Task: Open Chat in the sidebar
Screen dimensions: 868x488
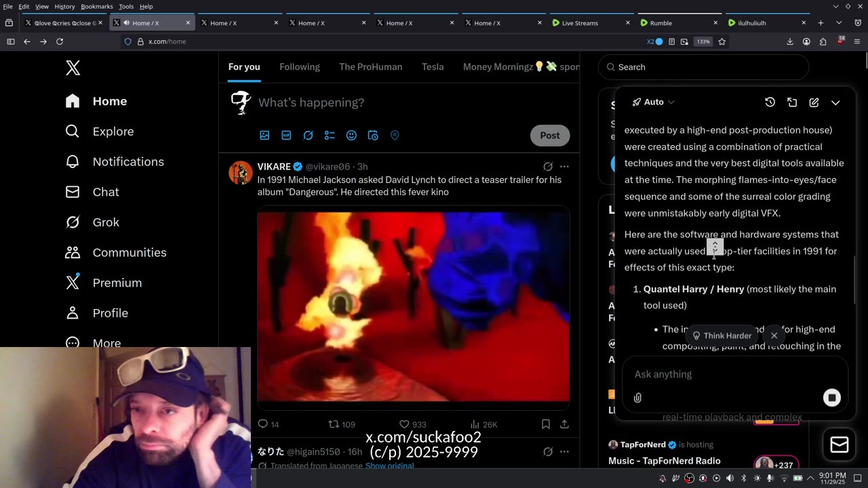Action: tap(92, 192)
